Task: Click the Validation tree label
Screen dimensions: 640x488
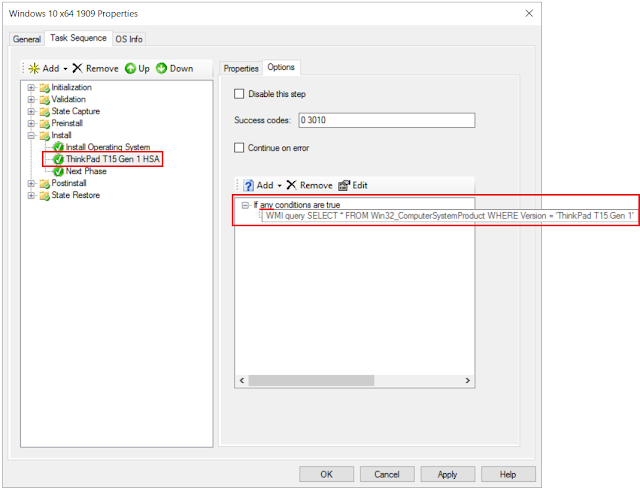Action: [x=69, y=99]
